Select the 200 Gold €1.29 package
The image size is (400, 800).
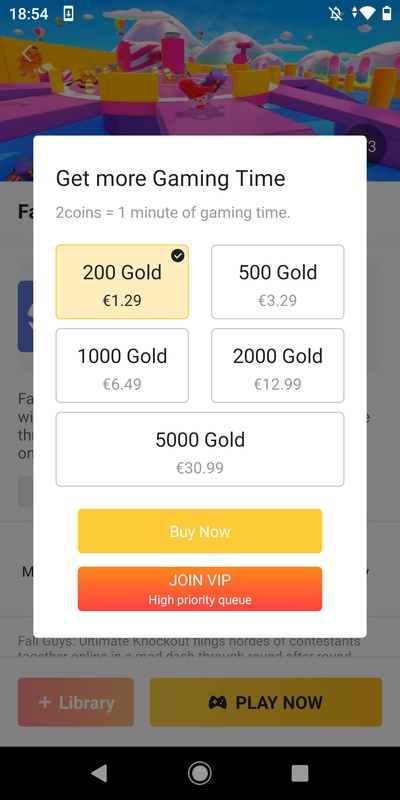122,282
